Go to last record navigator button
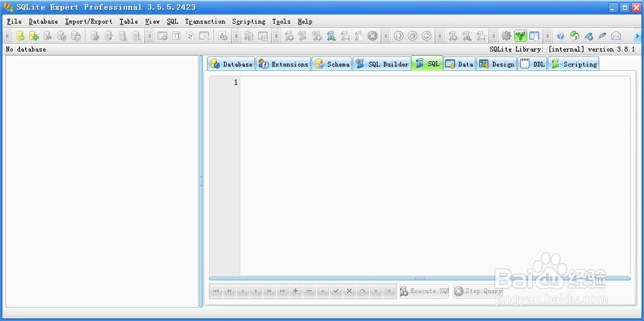The width and height of the screenshot is (644, 321). click(x=283, y=291)
